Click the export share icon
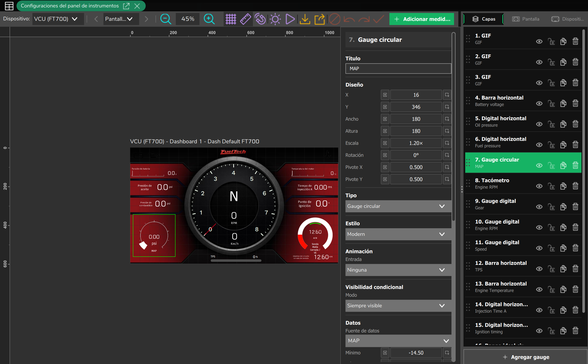588x364 pixels. click(319, 19)
